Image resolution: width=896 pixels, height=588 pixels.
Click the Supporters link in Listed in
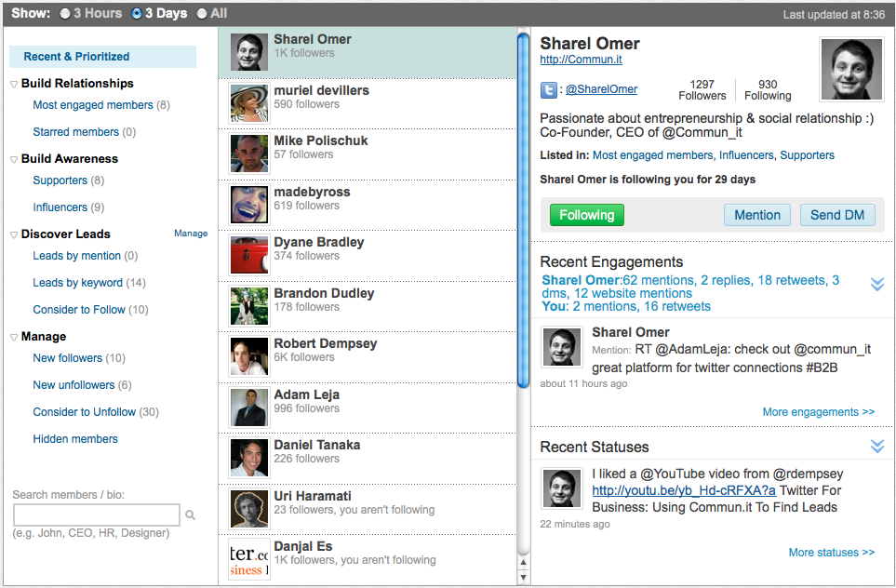807,155
